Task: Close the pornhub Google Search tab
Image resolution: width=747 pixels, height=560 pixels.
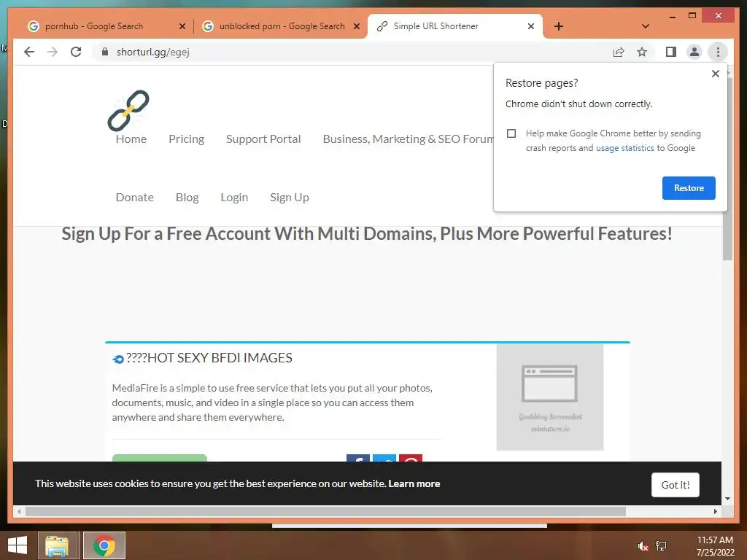Action: tap(182, 26)
